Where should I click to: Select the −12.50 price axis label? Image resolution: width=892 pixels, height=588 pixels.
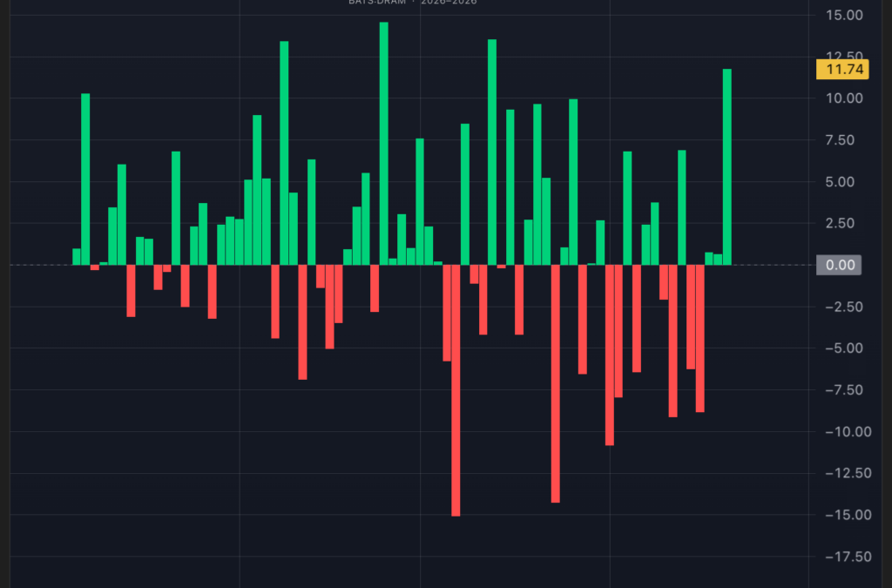(848, 473)
